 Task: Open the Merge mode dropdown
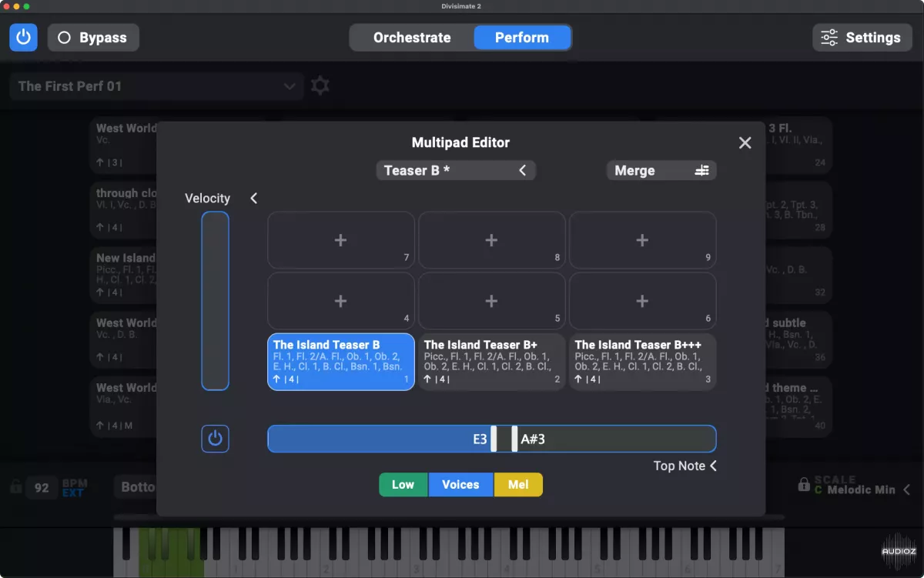(x=661, y=170)
